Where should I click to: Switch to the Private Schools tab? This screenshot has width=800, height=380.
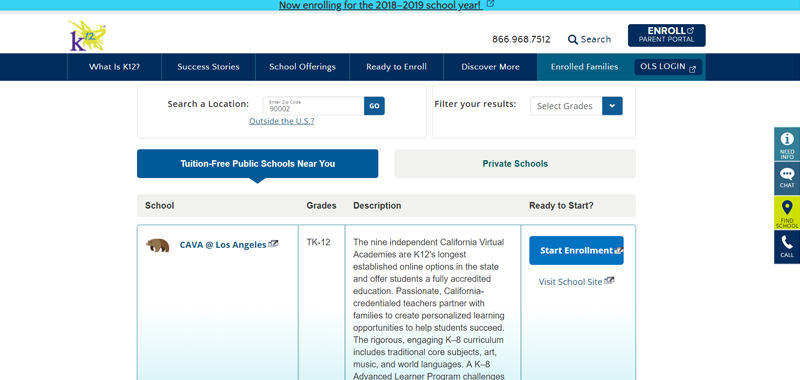pyautogui.click(x=515, y=164)
